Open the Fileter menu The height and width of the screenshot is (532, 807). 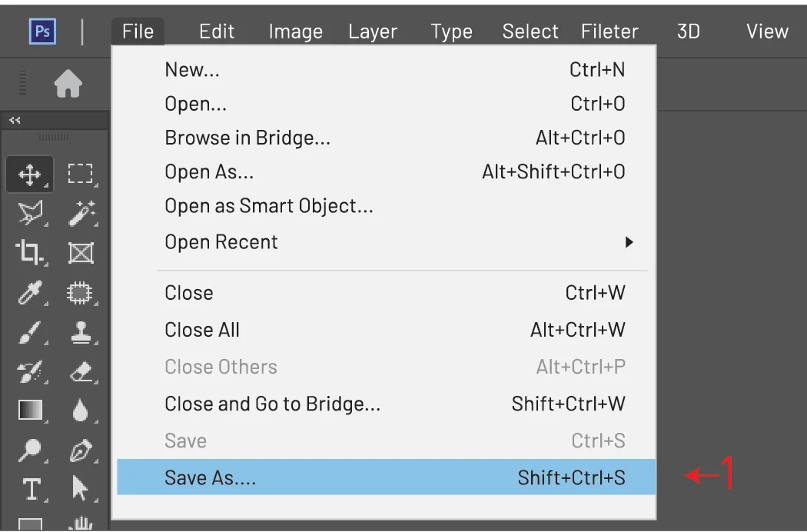coord(609,32)
